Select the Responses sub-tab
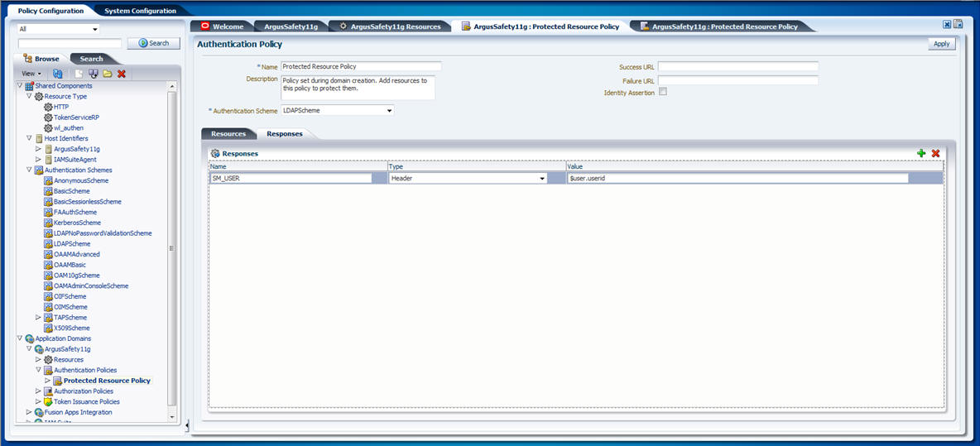980x446 pixels. click(285, 134)
